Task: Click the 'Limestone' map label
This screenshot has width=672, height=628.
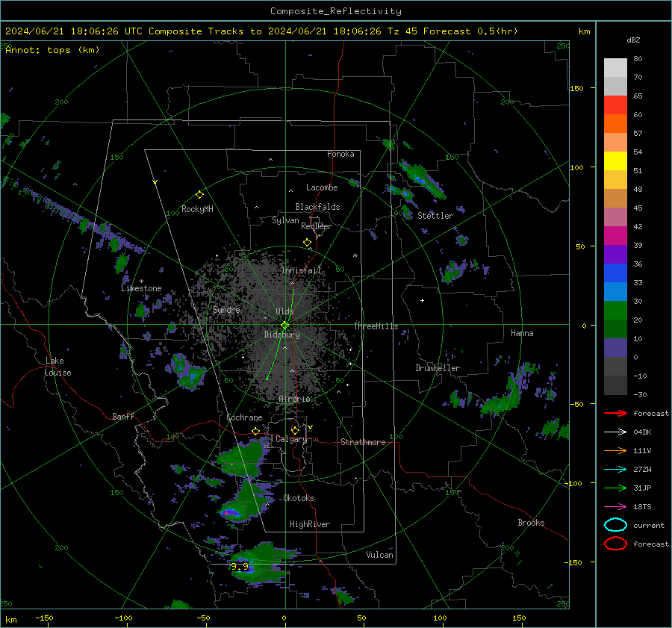Action: (x=141, y=288)
